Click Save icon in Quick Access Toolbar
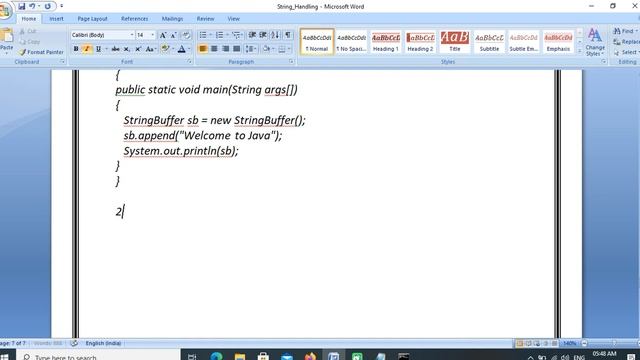Image resolution: width=640 pixels, height=360 pixels. (x=22, y=6)
